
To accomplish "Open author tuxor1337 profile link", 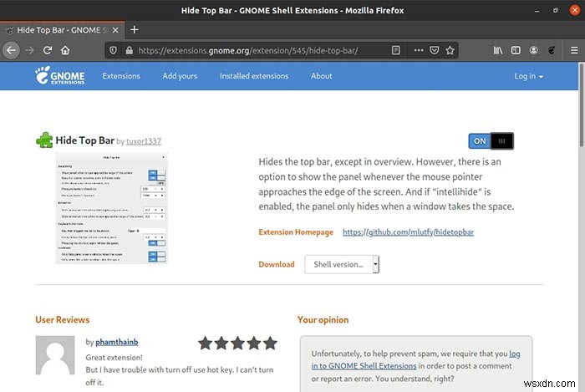I will (x=144, y=141).
